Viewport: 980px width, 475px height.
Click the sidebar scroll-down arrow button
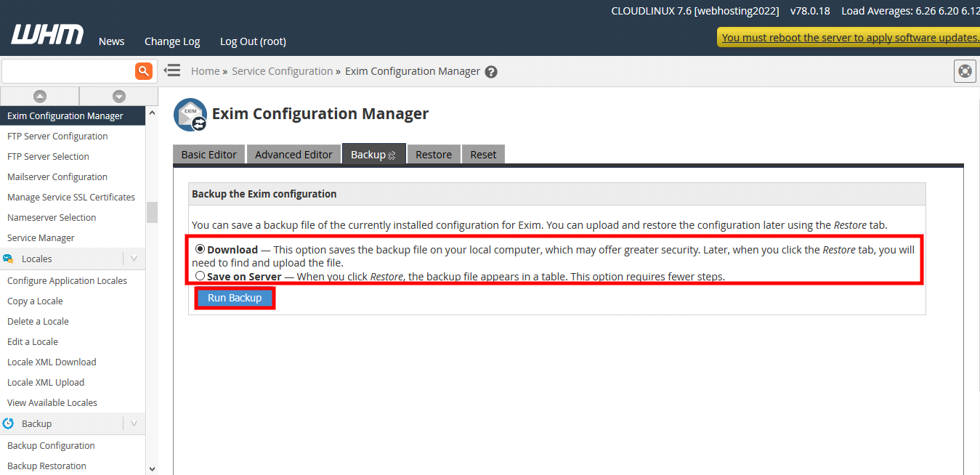(x=118, y=97)
